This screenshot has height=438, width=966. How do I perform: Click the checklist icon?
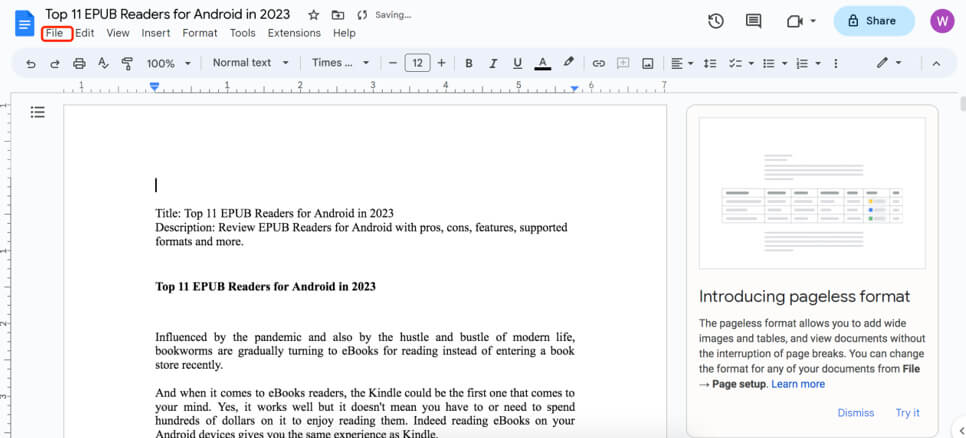[735, 63]
